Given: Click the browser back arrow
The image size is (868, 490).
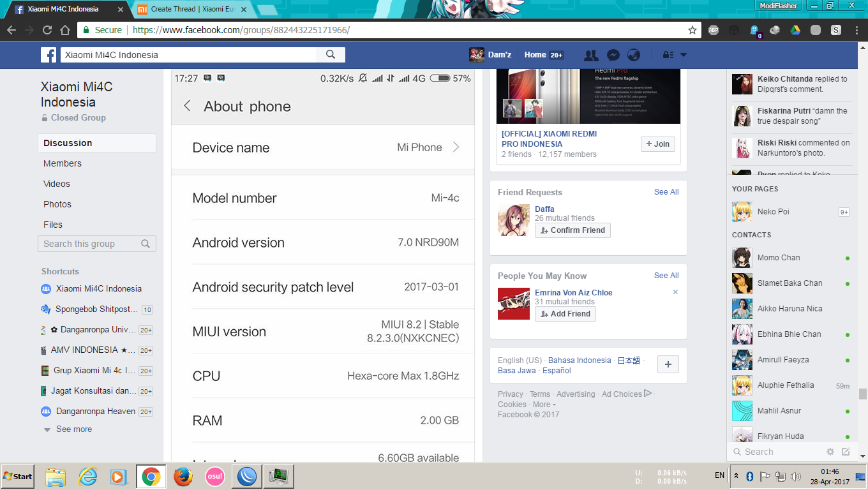Looking at the screenshot, I should click(x=11, y=30).
